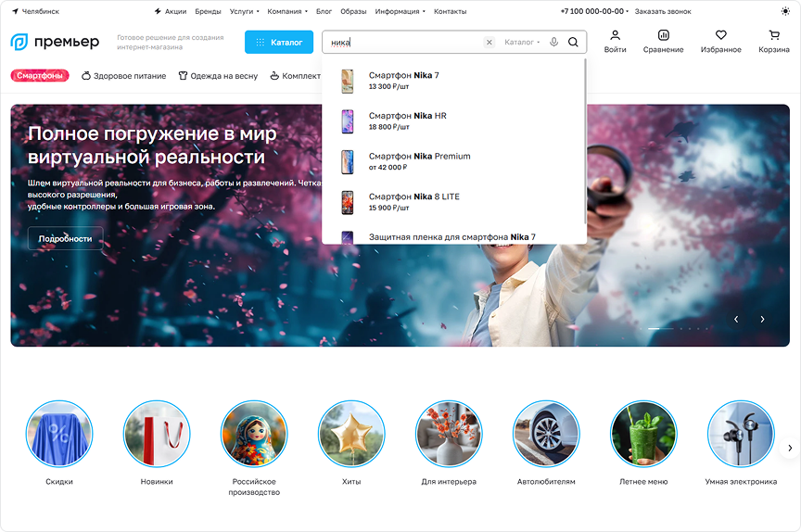Viewport: 801px width, 532px height.
Task: Click the Подробности banner button
Action: click(66, 238)
